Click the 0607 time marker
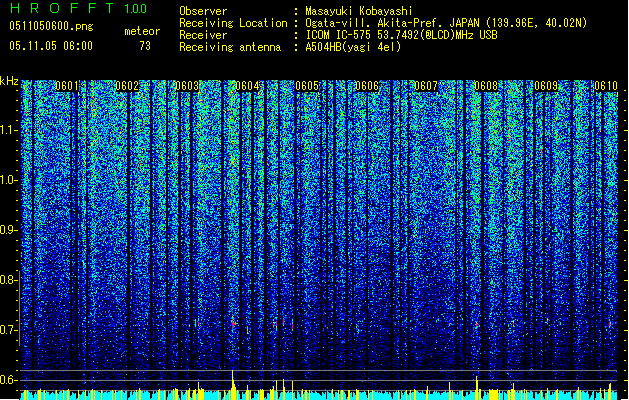The image size is (629, 400). (426, 86)
